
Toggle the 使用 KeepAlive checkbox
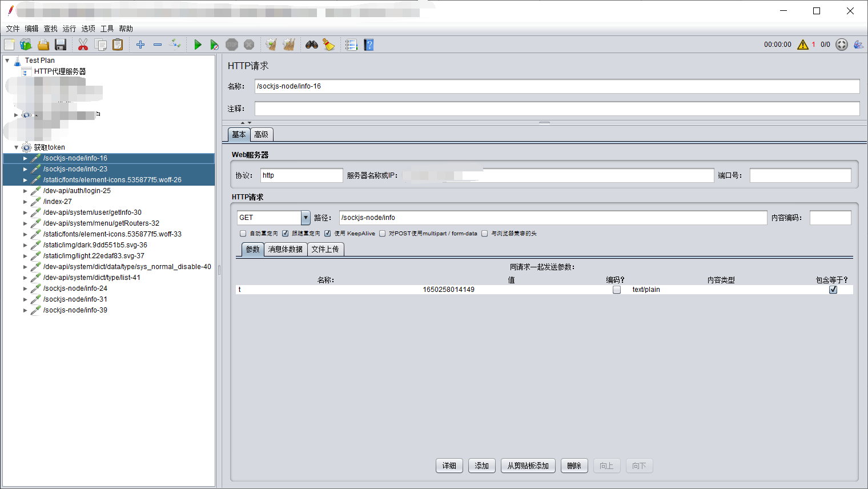pos(327,234)
